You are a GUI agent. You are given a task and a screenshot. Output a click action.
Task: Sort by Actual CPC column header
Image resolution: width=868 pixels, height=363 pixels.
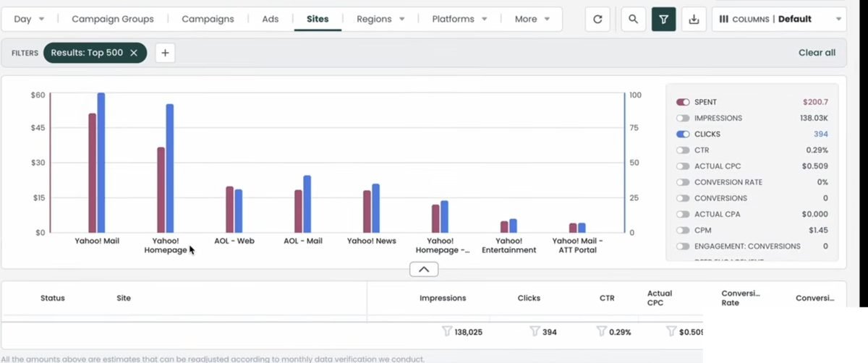click(660, 298)
